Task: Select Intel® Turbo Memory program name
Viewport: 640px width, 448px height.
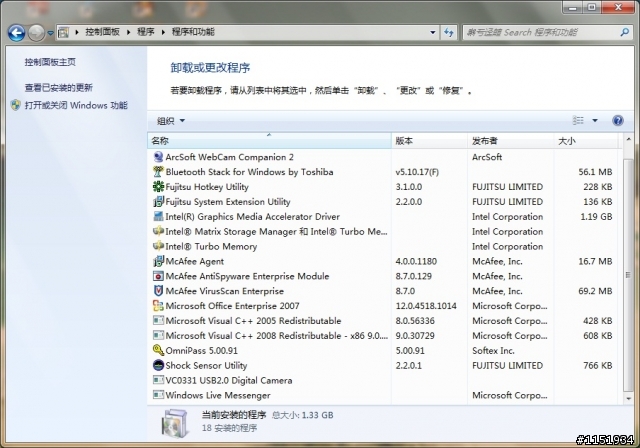Action: [x=211, y=246]
